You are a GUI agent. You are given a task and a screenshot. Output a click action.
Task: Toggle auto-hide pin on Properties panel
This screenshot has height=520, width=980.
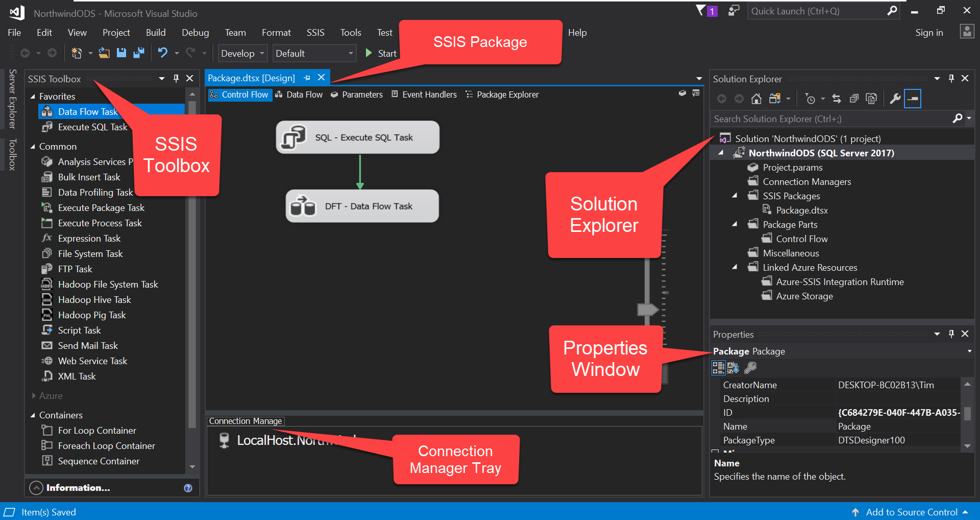pyautogui.click(x=951, y=334)
